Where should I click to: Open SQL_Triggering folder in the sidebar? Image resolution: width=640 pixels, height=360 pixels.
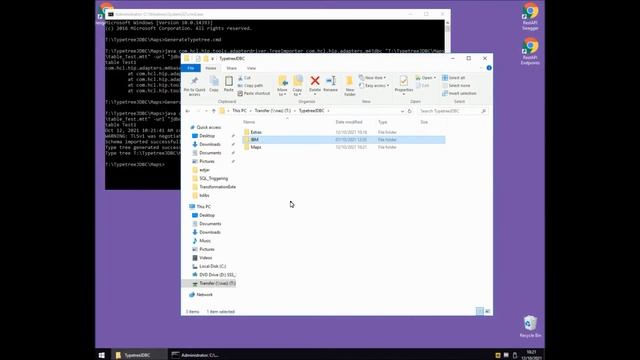[x=213, y=178]
